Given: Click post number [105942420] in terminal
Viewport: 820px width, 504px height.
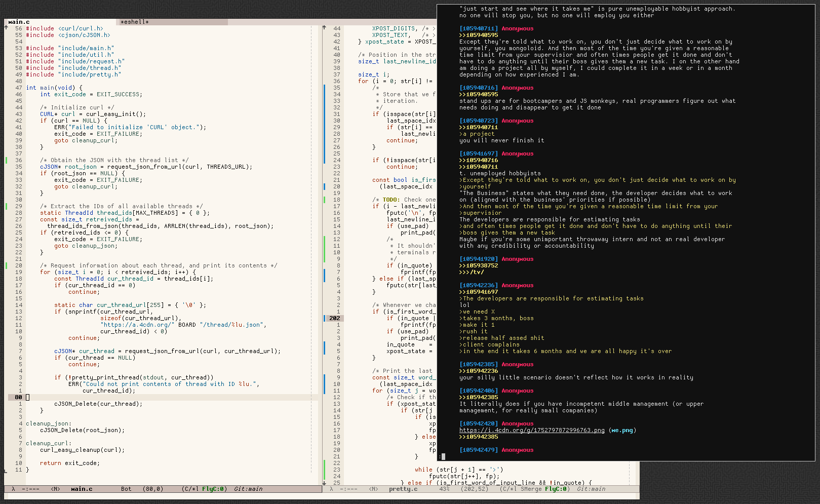Looking at the screenshot, I should pos(479,423).
